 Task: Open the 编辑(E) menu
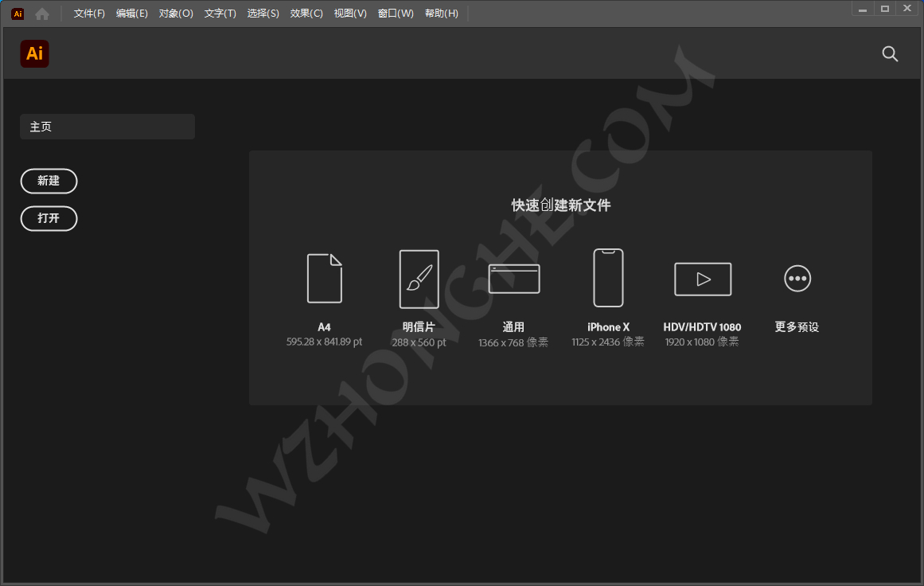tap(131, 13)
